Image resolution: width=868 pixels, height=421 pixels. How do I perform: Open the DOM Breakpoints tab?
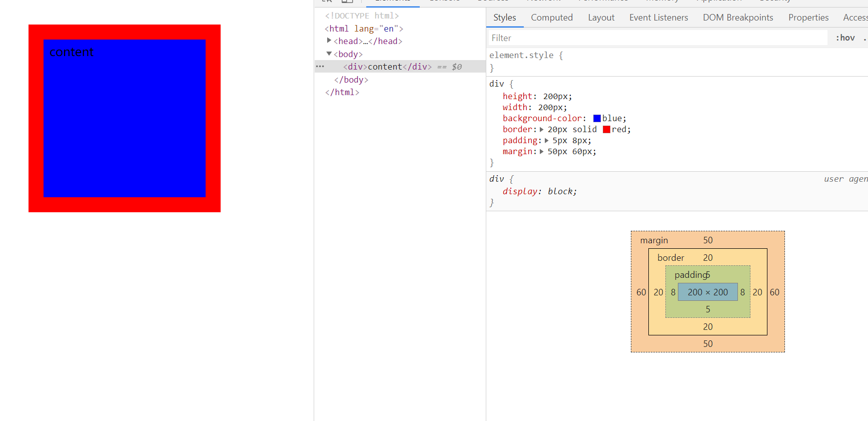[738, 18]
